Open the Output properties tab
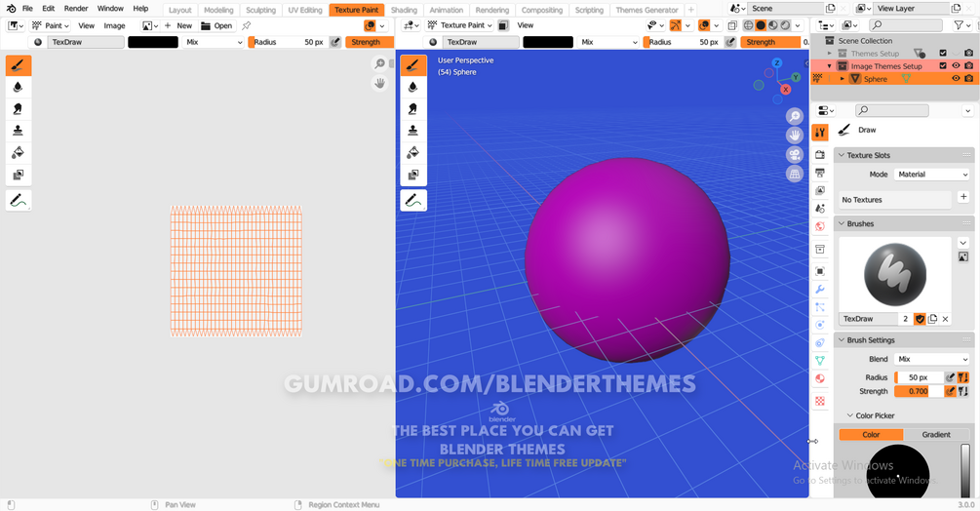 click(x=821, y=173)
